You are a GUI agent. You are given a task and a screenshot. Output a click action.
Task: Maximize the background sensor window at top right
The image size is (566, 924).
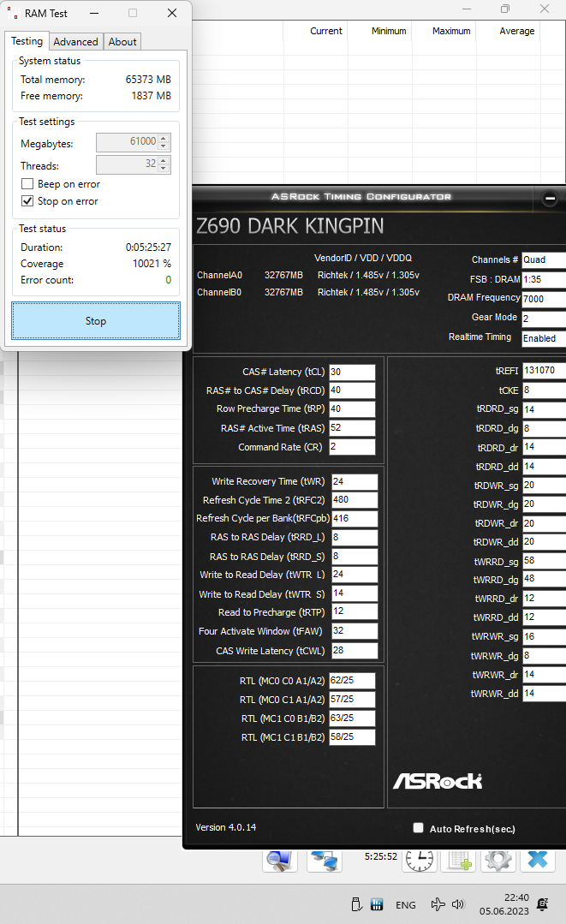[x=505, y=9]
